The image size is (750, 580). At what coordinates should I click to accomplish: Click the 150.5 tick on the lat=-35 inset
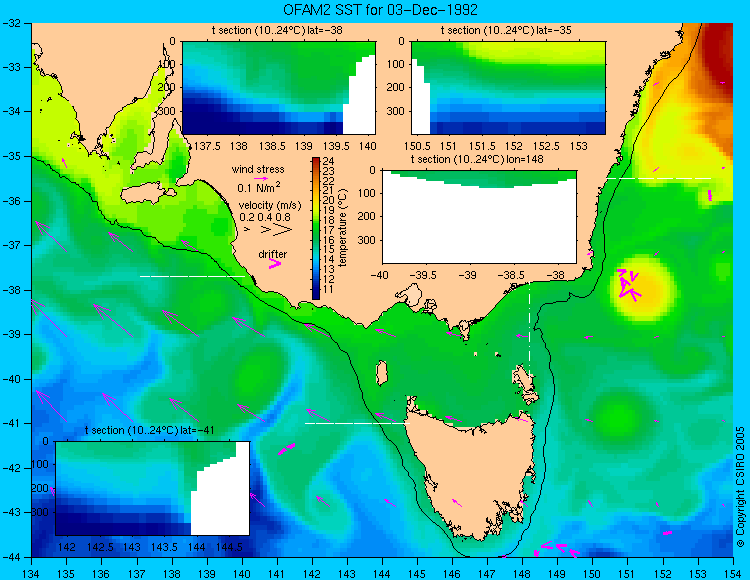(x=418, y=146)
